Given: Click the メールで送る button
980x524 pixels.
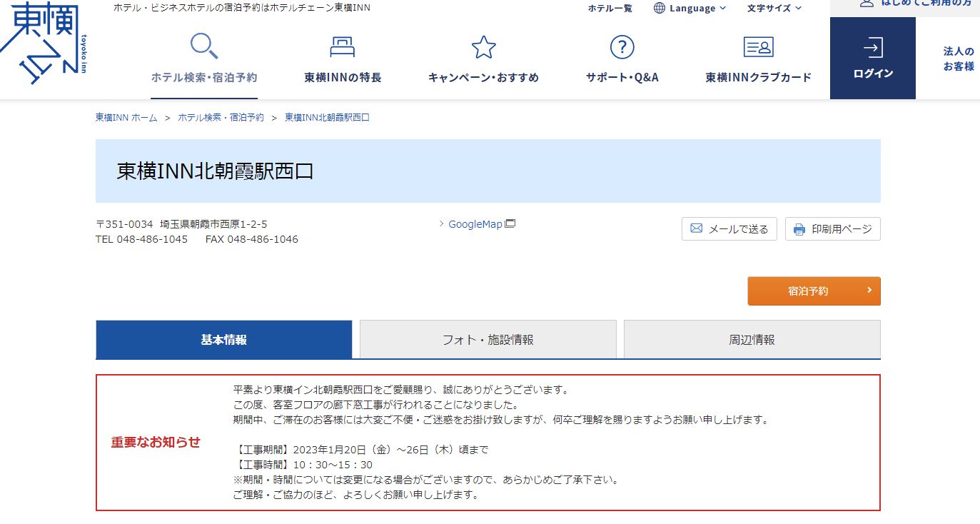Looking at the screenshot, I should (729, 229).
